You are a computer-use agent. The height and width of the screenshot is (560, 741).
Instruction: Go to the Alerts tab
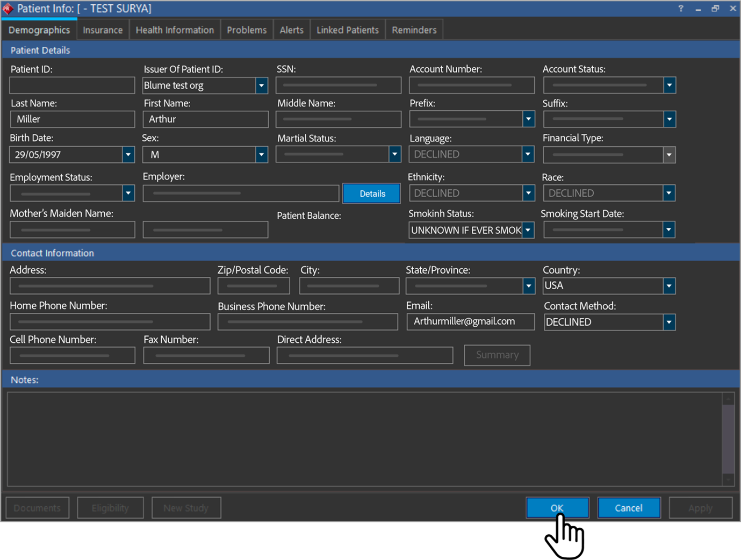(x=291, y=30)
